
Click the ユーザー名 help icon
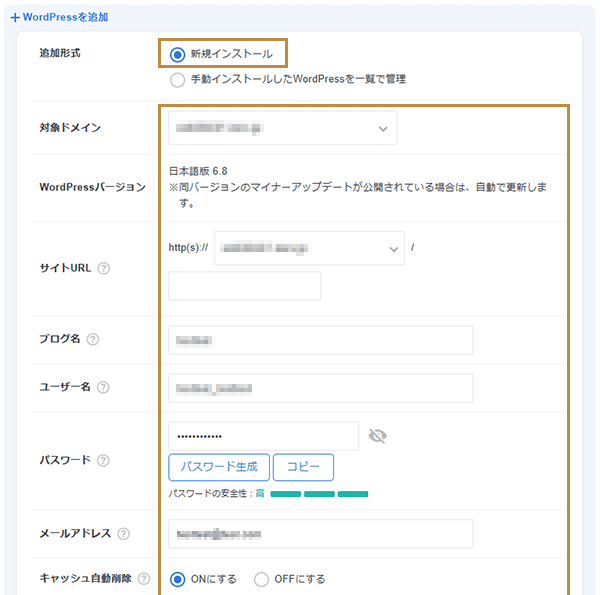(x=103, y=388)
